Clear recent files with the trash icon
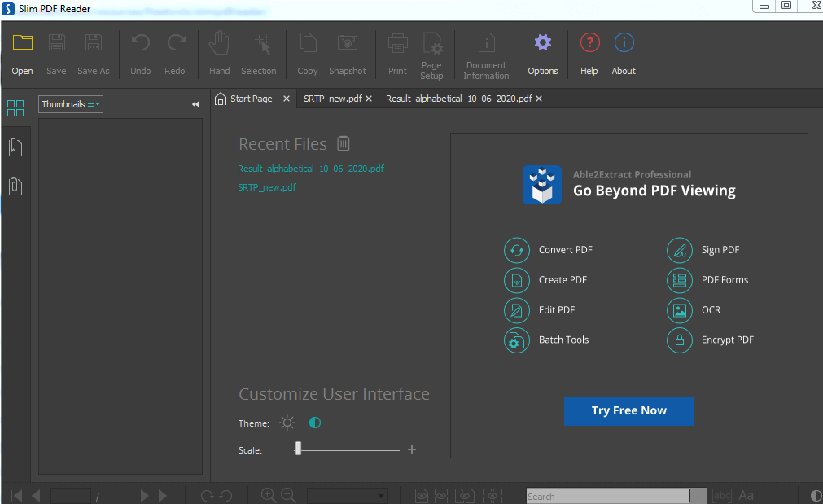Image resolution: width=823 pixels, height=504 pixels. [x=344, y=143]
